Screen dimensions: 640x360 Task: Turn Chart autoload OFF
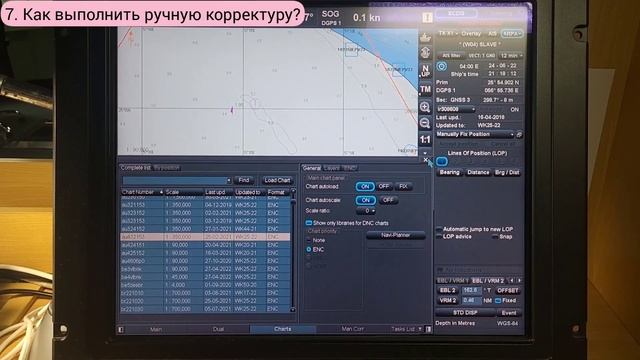[x=384, y=187]
